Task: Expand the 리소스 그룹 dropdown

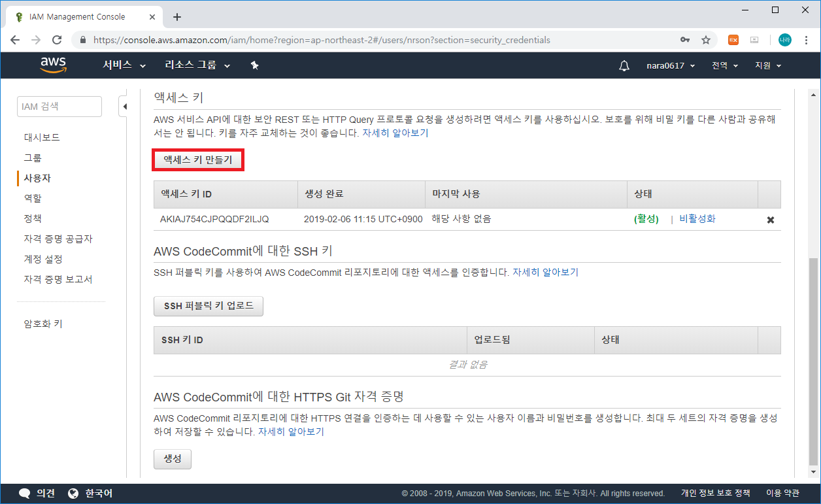Action: coord(198,65)
